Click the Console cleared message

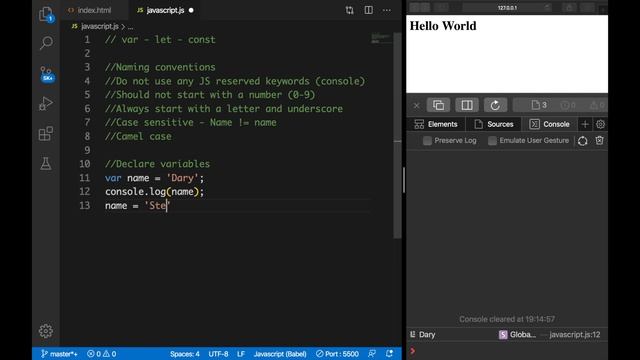[x=507, y=319]
